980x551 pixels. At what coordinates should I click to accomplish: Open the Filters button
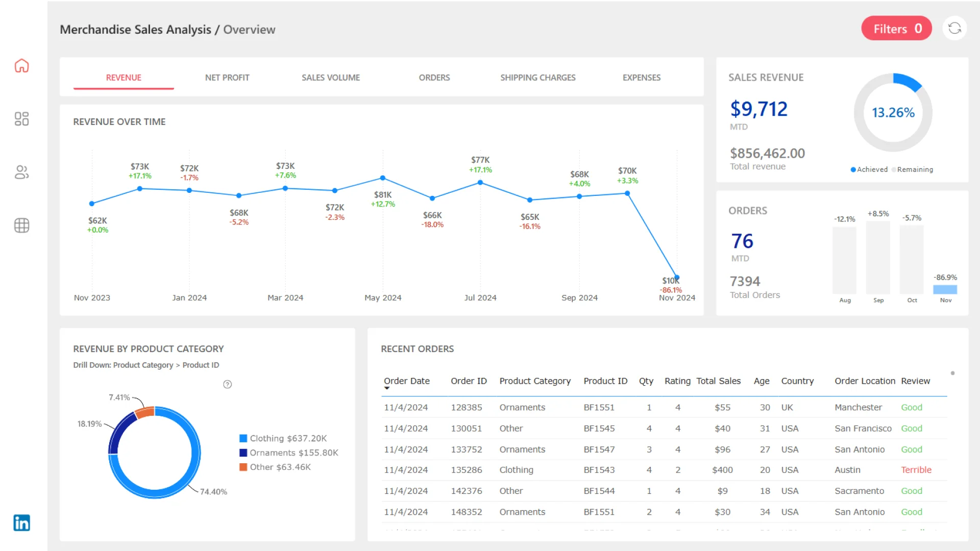click(897, 29)
